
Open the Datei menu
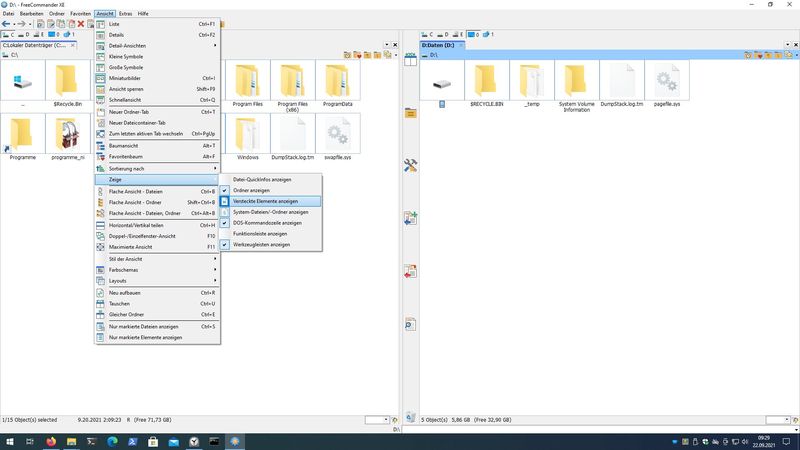click(9, 14)
